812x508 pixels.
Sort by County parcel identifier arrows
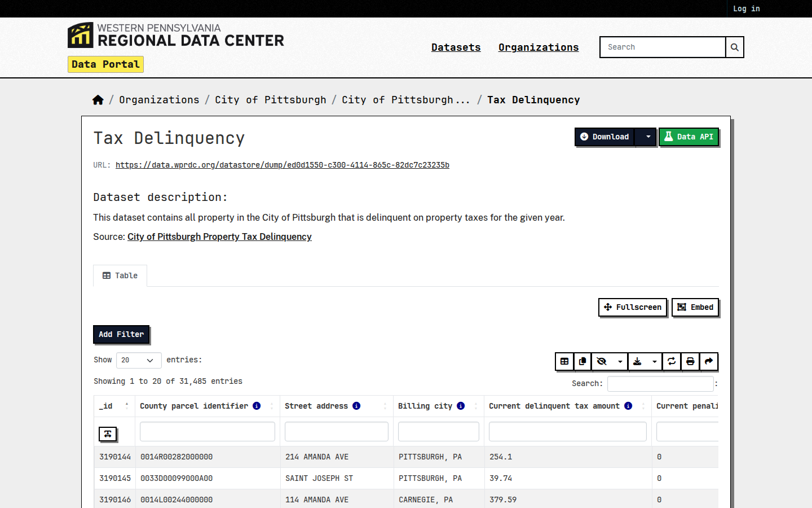tap(272, 406)
